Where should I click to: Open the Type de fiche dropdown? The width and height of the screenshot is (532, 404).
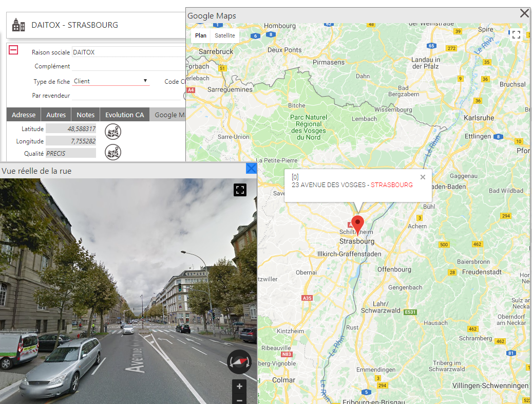click(x=111, y=81)
